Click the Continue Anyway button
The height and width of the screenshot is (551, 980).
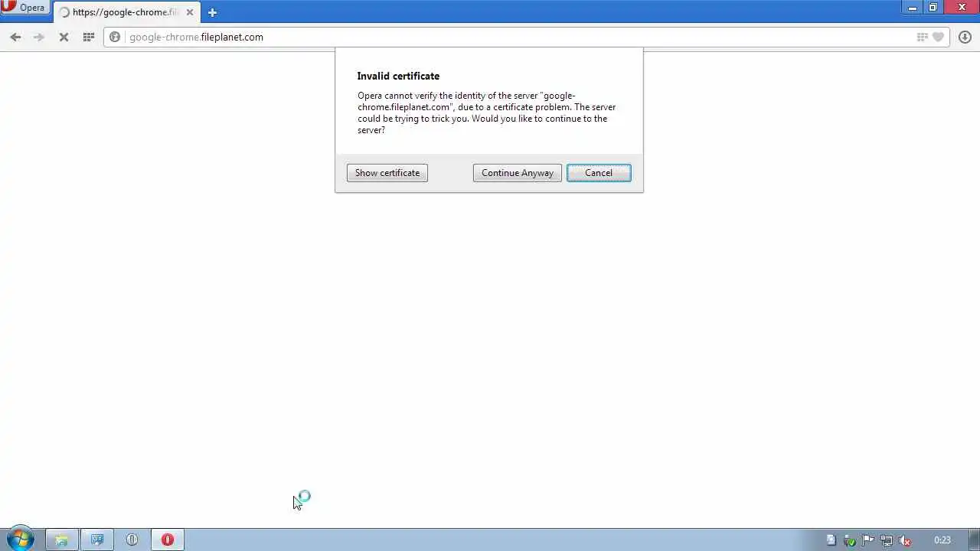click(x=518, y=173)
